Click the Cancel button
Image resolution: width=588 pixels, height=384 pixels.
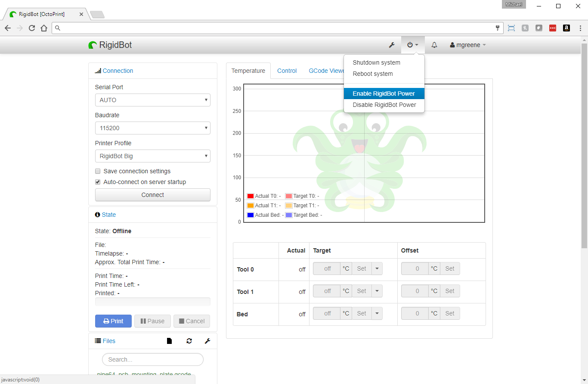click(x=192, y=321)
